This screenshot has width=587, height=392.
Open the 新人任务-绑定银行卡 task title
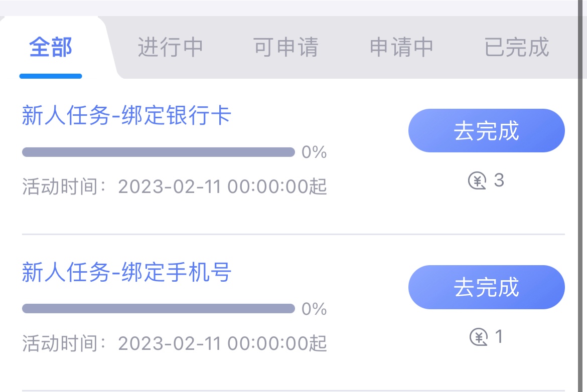tap(126, 116)
